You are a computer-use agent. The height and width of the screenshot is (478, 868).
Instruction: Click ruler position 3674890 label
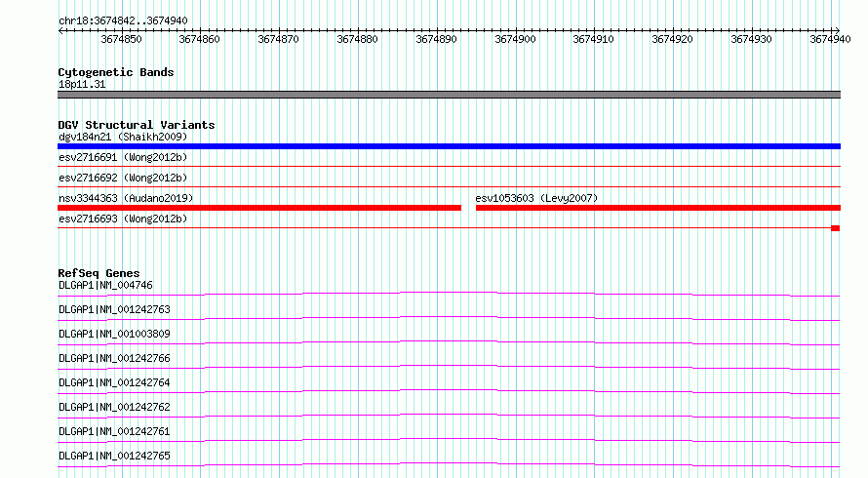[436, 39]
